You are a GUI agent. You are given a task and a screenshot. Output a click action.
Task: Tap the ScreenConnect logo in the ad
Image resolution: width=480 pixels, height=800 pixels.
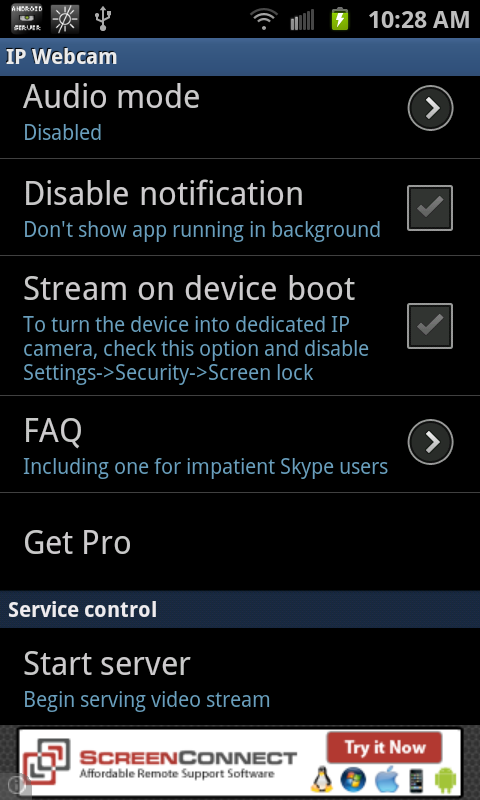[x=46, y=762]
